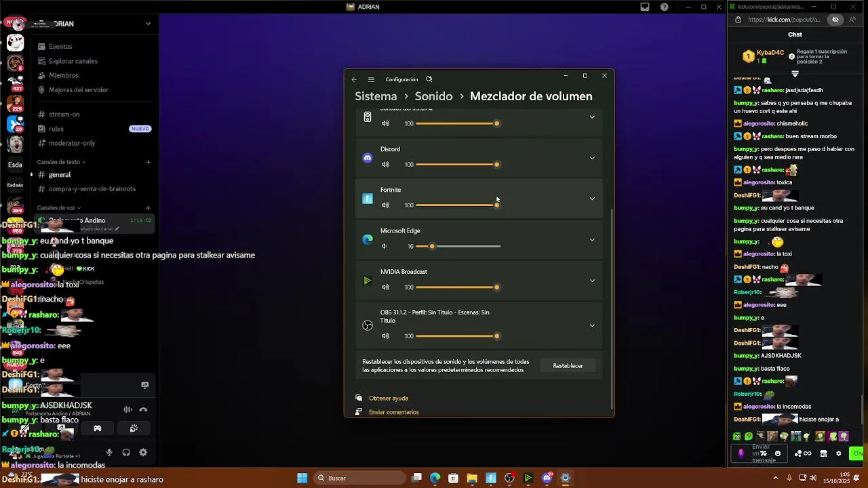Image resolution: width=868 pixels, height=488 pixels.
Task: Open the Discord soundboard button
Action: (x=134, y=428)
